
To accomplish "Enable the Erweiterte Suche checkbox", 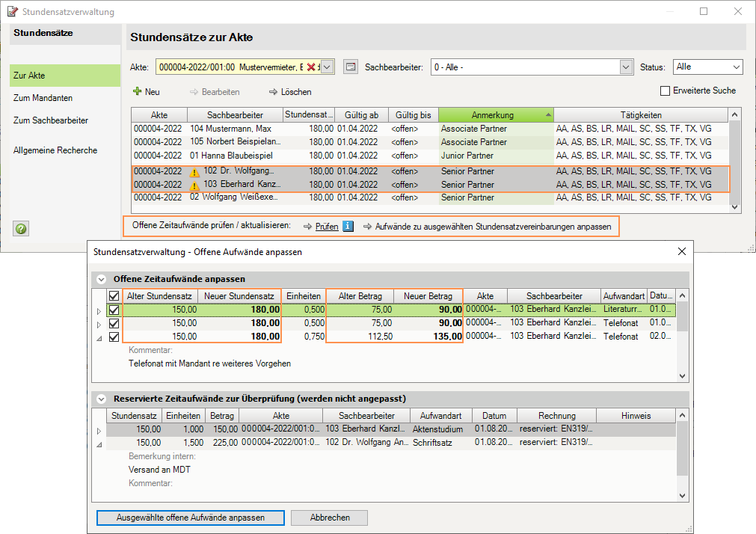I will 665,90.
